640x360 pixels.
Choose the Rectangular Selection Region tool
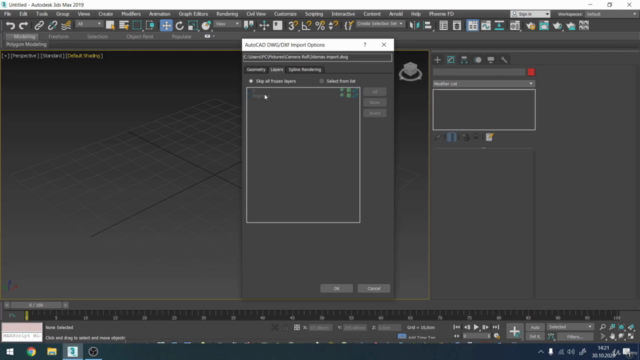pos(137,26)
